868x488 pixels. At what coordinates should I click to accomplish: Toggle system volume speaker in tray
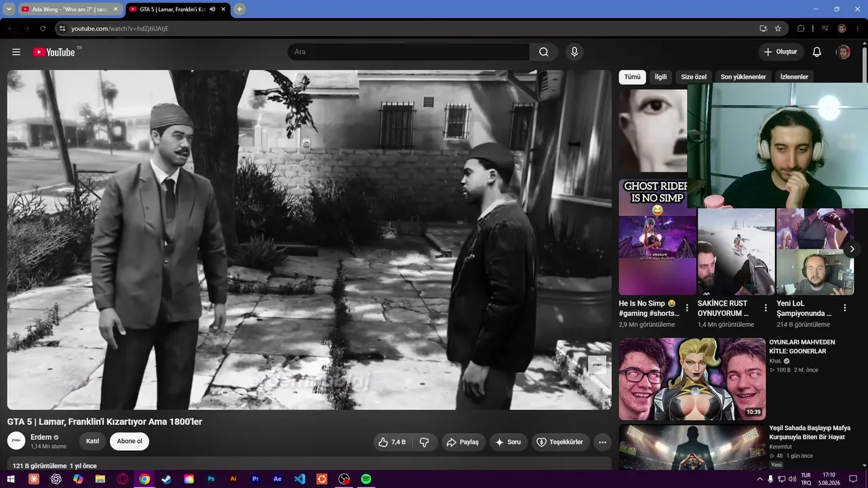(x=792, y=479)
